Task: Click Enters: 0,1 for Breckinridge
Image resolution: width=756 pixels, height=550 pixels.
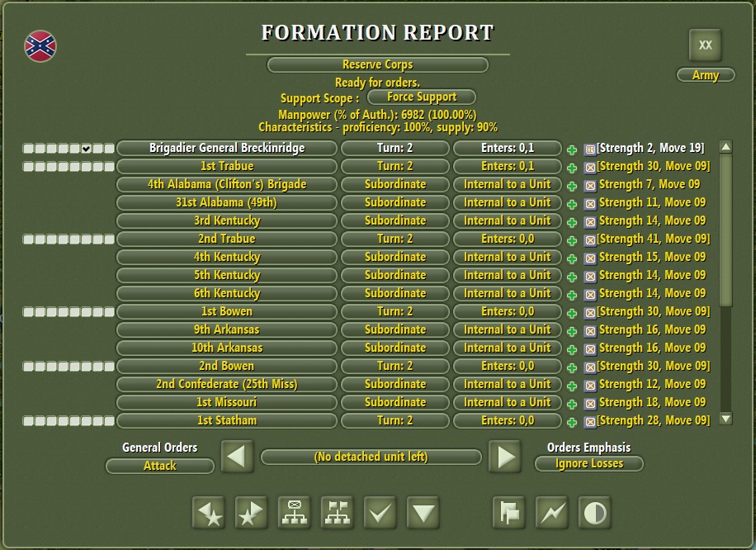Action: click(508, 148)
